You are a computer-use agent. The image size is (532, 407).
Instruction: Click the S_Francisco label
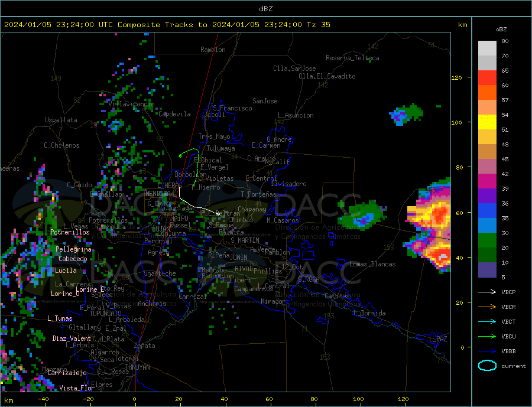pos(232,108)
